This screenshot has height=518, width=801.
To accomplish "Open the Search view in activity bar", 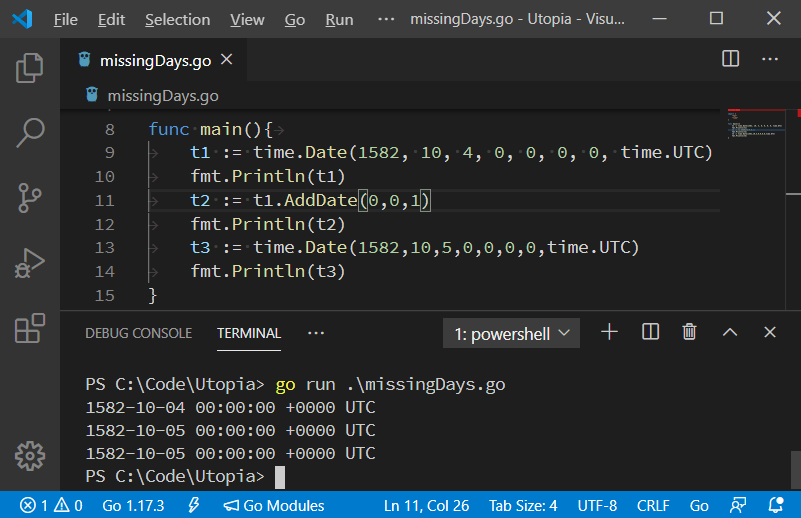I will (x=30, y=132).
